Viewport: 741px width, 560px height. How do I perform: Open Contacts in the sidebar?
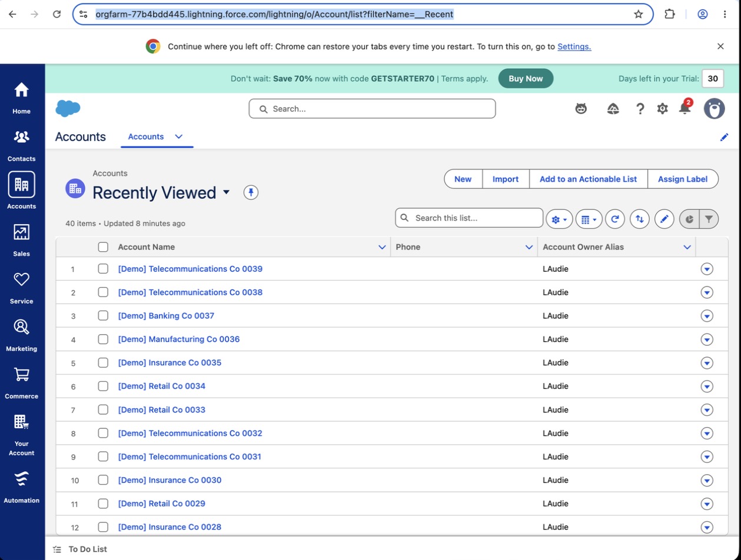click(x=22, y=146)
